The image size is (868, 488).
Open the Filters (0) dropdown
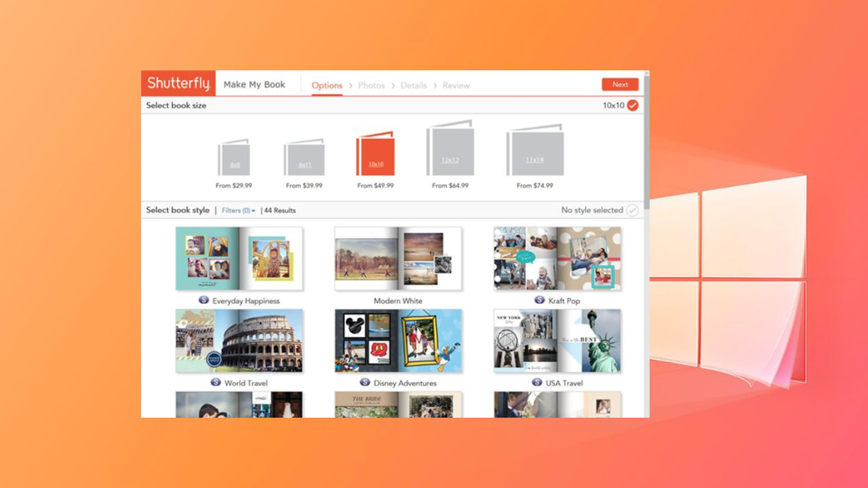pyautogui.click(x=238, y=211)
